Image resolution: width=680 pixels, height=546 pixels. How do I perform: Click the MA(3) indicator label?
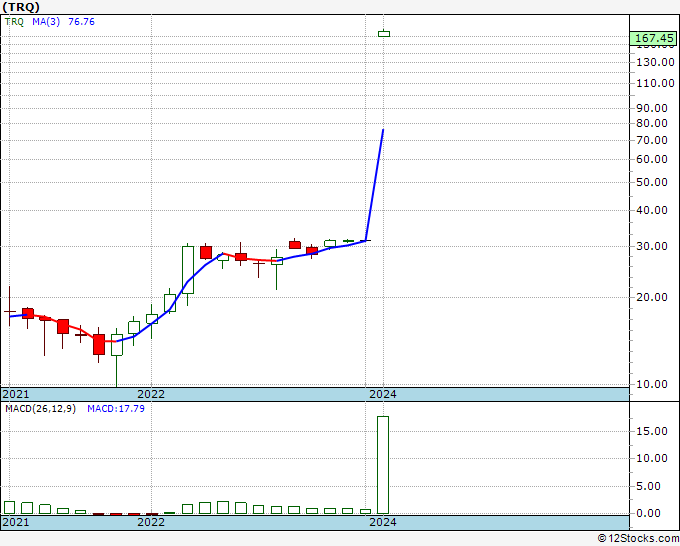pos(46,22)
